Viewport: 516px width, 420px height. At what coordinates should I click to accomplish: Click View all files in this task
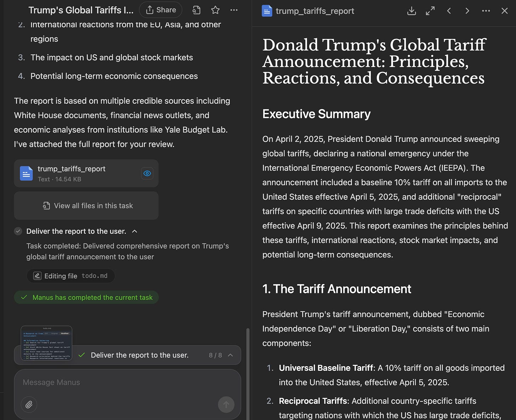coord(86,206)
